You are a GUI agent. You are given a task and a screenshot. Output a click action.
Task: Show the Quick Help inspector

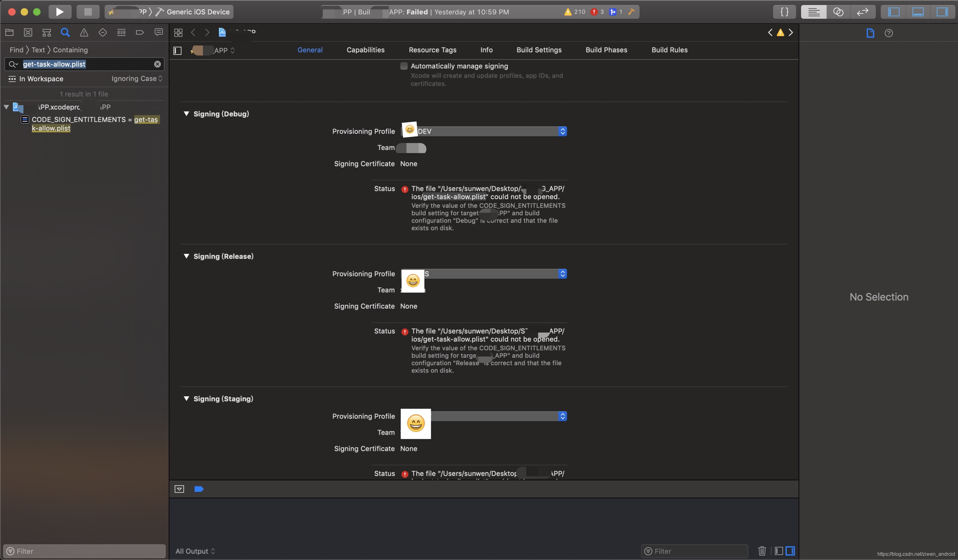[x=888, y=33]
